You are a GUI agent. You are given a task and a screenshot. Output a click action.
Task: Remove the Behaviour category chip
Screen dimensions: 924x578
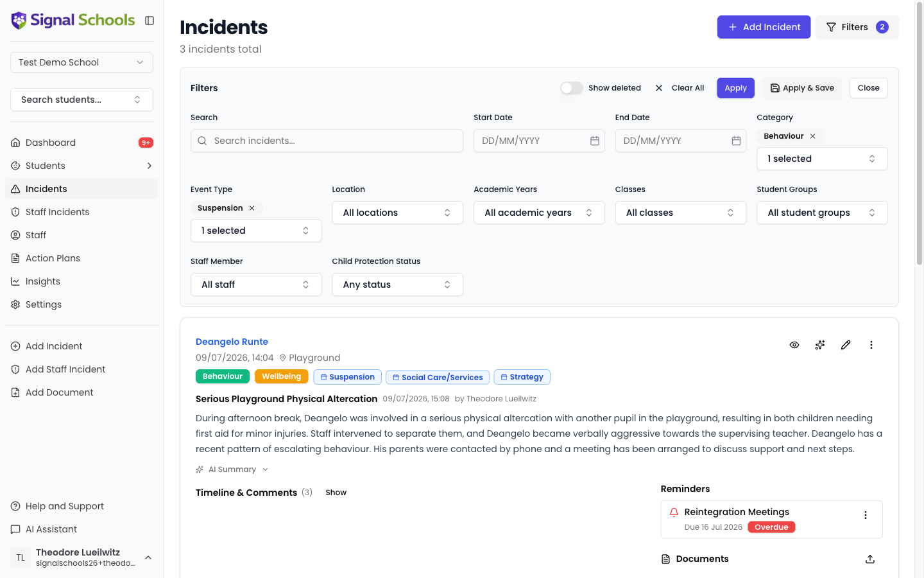click(x=812, y=136)
